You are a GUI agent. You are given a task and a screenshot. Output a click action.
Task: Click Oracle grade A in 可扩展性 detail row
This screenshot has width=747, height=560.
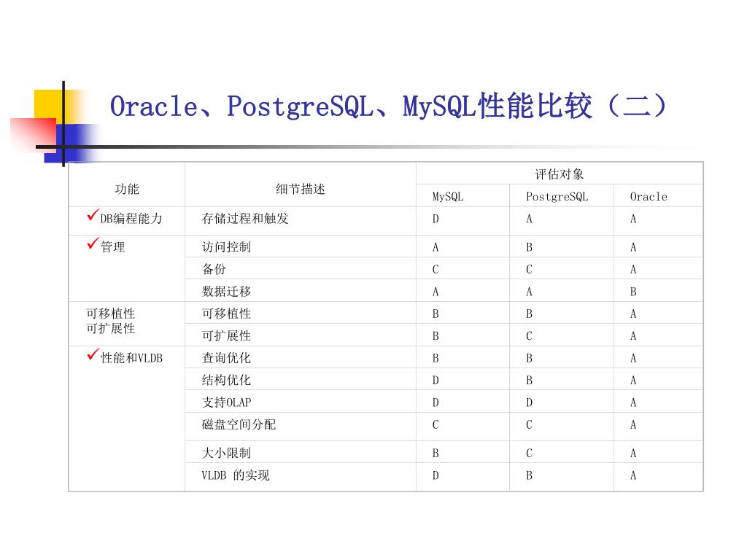click(x=633, y=336)
